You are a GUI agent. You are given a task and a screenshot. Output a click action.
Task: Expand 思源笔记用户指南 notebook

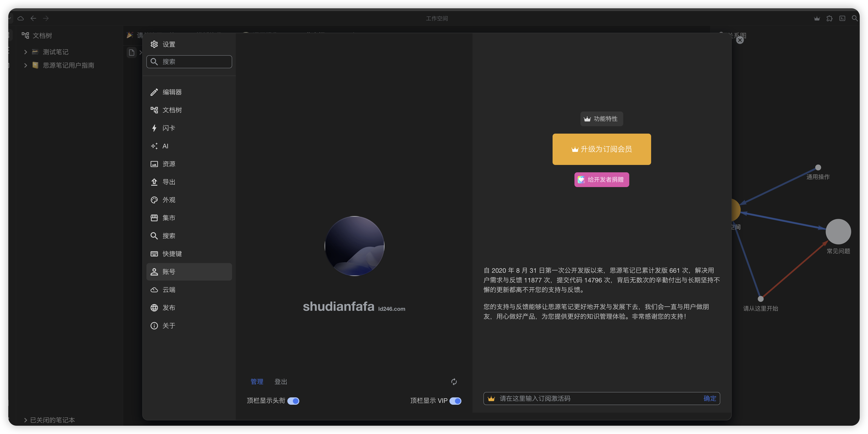tap(26, 65)
